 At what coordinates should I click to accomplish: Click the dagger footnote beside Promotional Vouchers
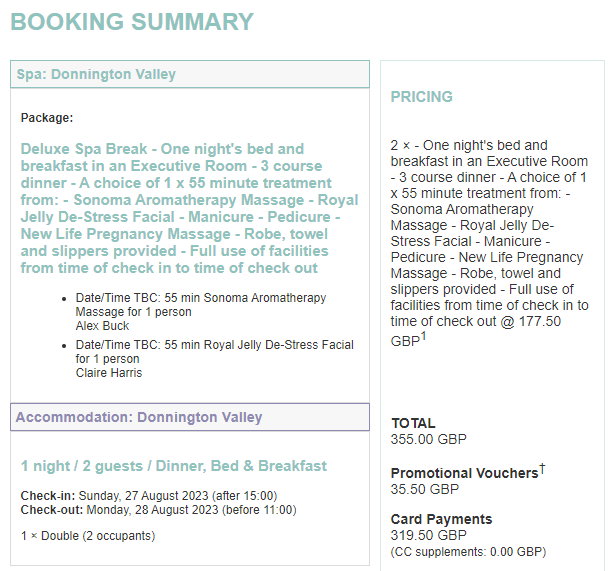542,468
